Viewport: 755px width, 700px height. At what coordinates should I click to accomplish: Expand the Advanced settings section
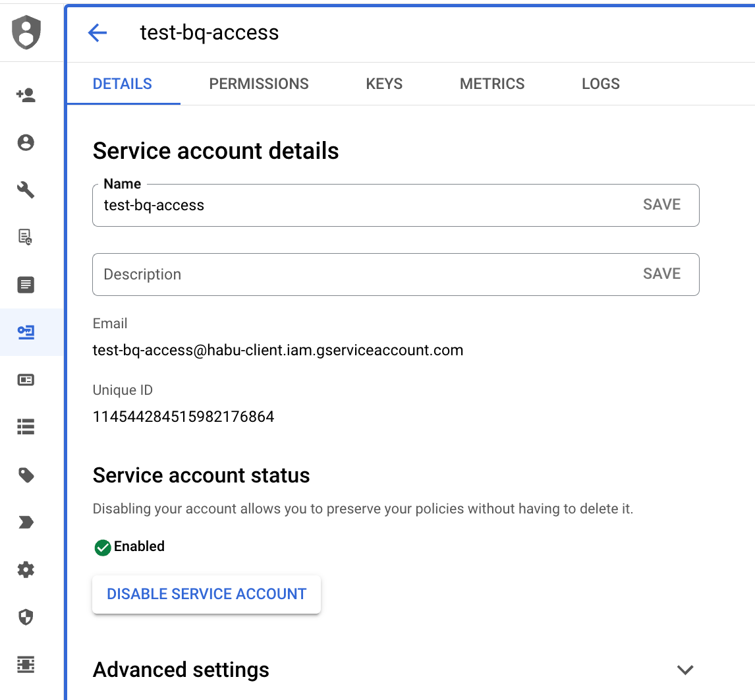[685, 670]
